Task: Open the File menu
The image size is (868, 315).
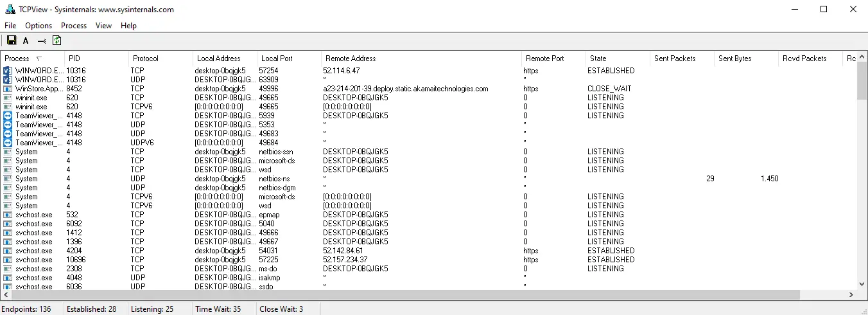Action: pyautogui.click(x=10, y=26)
